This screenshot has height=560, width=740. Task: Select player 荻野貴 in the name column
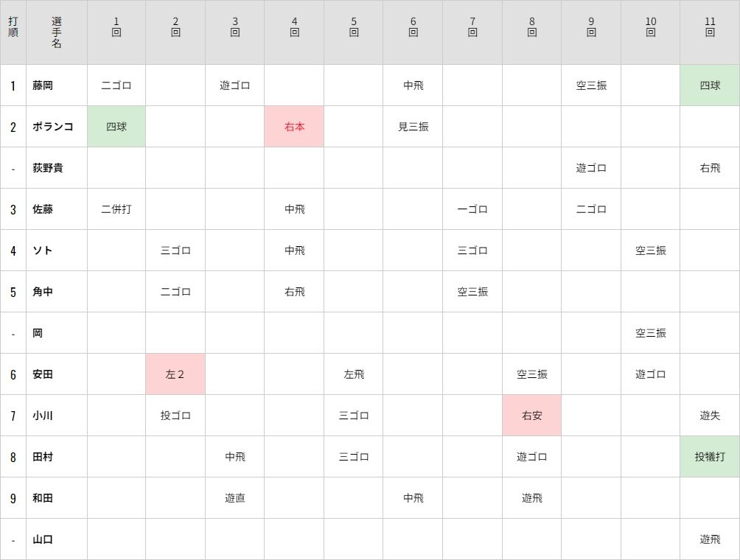48,168
